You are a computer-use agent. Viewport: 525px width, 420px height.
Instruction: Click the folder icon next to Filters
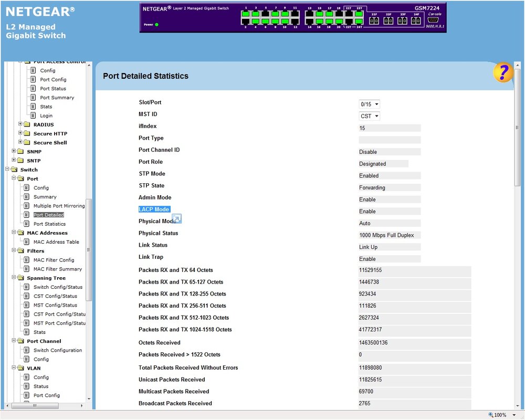click(20, 251)
